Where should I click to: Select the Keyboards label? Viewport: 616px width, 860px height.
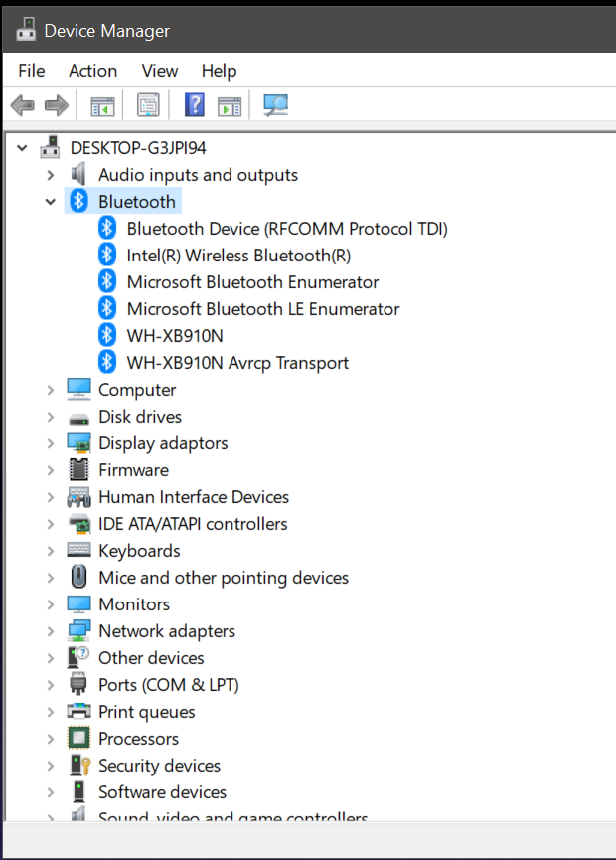[x=139, y=550]
